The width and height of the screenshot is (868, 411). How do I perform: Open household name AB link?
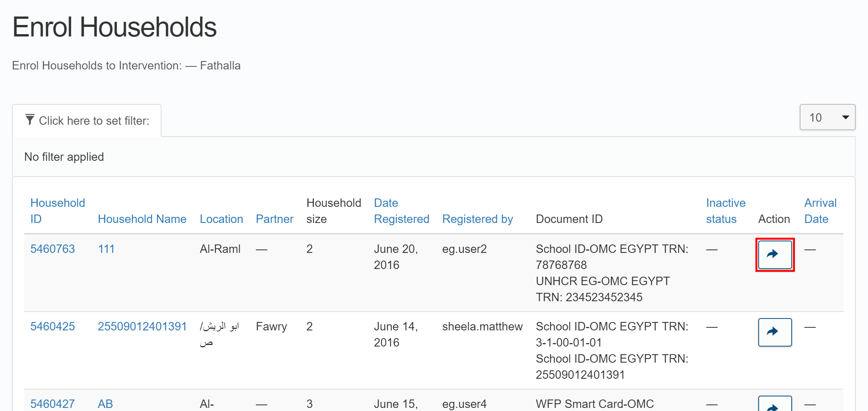point(105,404)
